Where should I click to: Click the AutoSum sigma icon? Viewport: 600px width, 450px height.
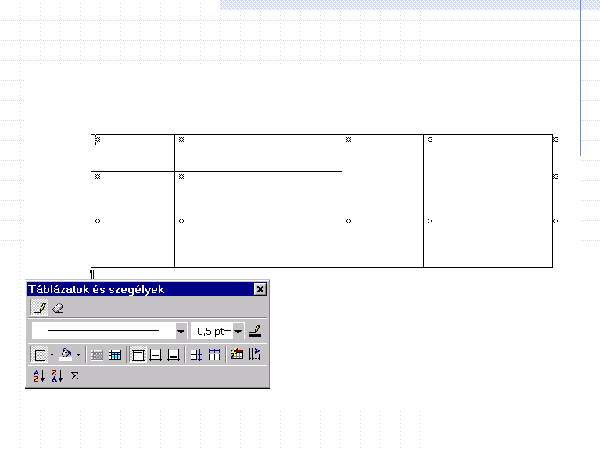[74, 376]
